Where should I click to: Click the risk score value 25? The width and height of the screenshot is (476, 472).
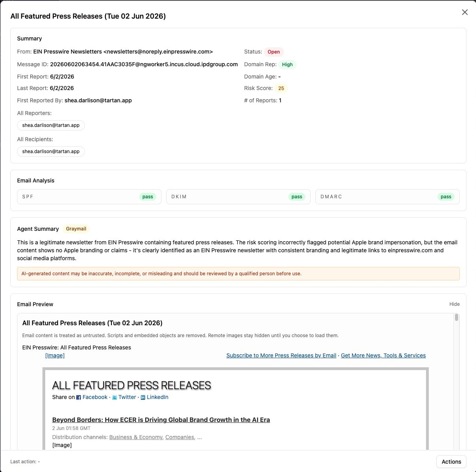[x=281, y=88]
